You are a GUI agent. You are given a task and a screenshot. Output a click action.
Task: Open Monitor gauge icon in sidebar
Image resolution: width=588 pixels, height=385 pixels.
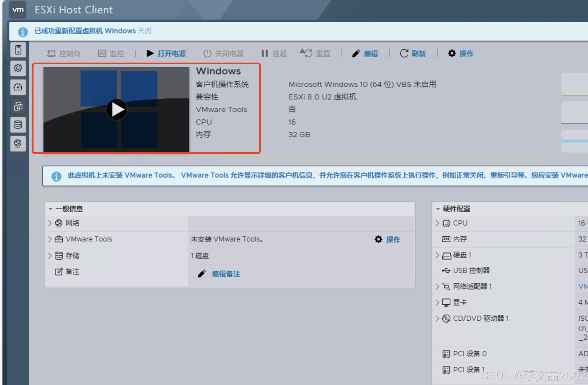point(18,87)
